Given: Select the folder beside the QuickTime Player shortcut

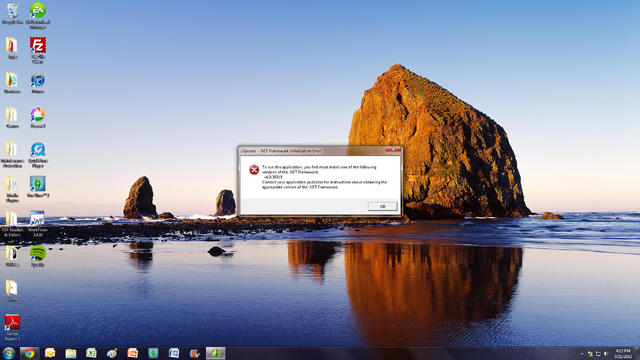Looking at the screenshot, I should (x=12, y=154).
